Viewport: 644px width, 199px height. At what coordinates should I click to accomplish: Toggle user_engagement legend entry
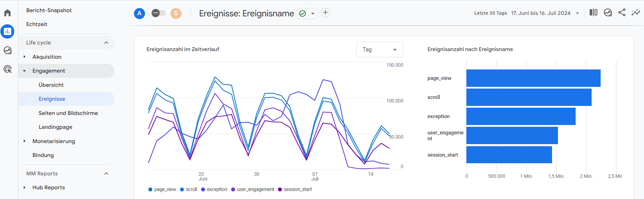point(253,189)
